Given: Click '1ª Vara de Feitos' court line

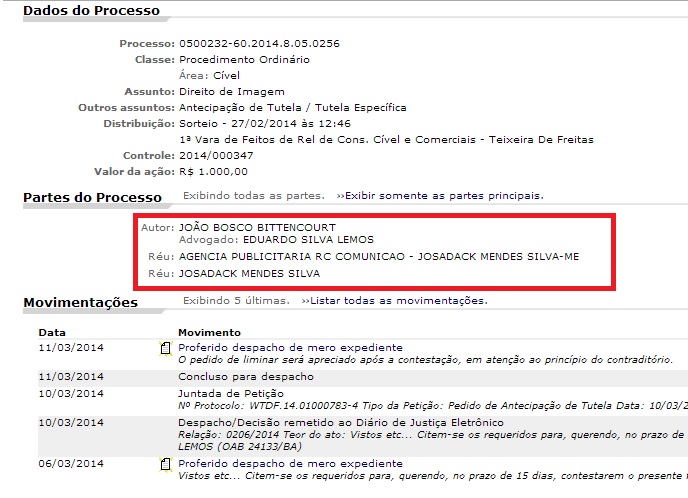Looking at the screenshot, I should click(386, 140).
